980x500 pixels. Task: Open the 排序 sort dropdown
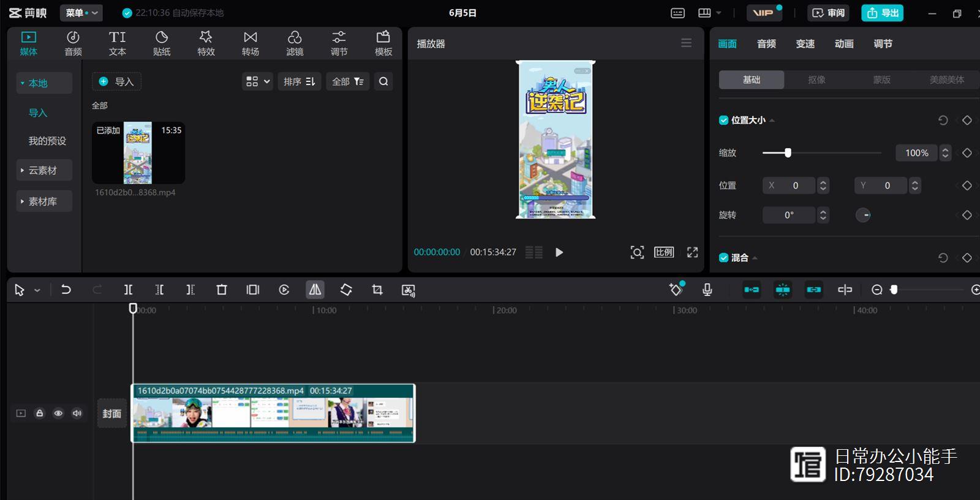(300, 81)
